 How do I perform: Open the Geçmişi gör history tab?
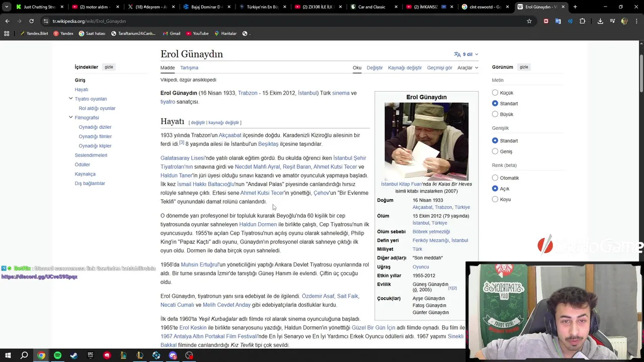[440, 68]
